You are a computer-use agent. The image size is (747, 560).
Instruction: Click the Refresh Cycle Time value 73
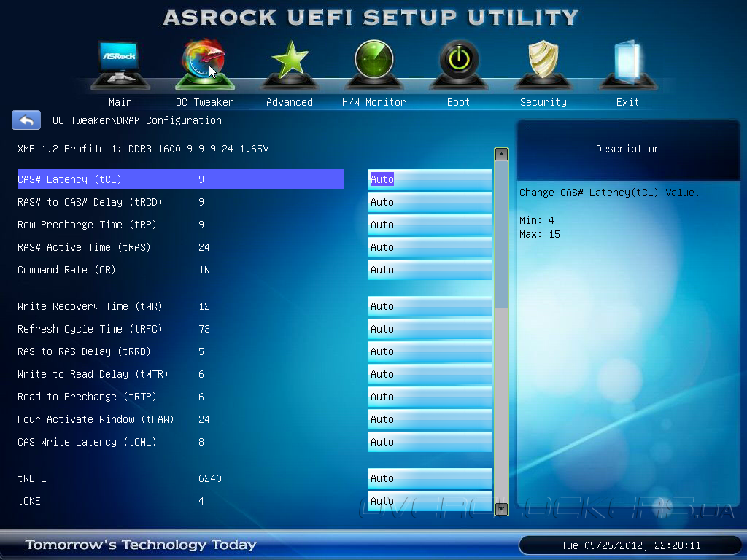click(204, 329)
